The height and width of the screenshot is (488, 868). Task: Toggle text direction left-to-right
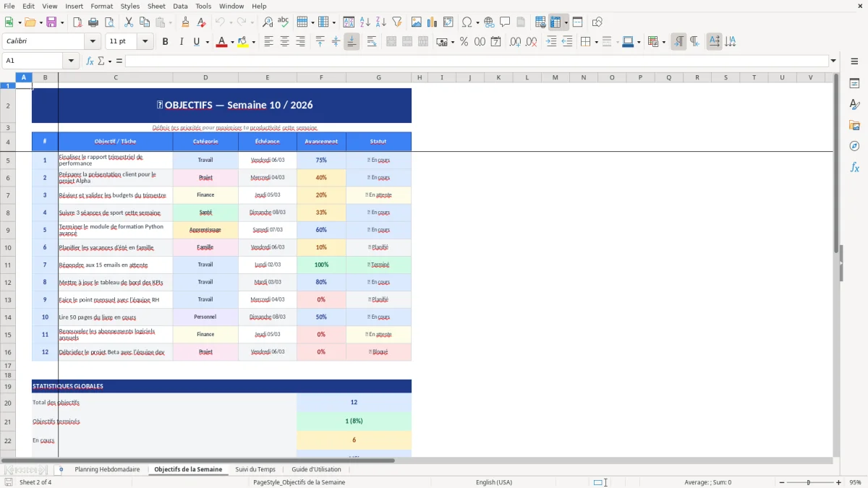click(x=678, y=41)
